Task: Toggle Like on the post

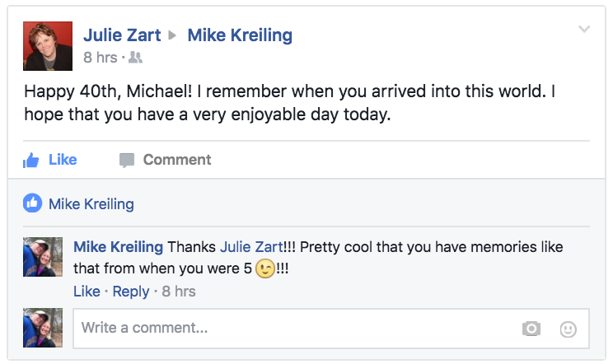Action: (x=62, y=160)
